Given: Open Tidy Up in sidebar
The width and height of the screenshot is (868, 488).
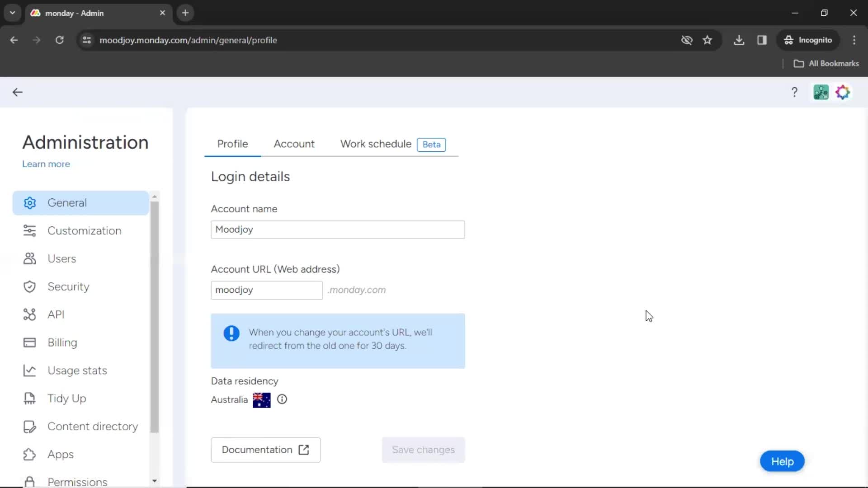Looking at the screenshot, I should click(66, 399).
